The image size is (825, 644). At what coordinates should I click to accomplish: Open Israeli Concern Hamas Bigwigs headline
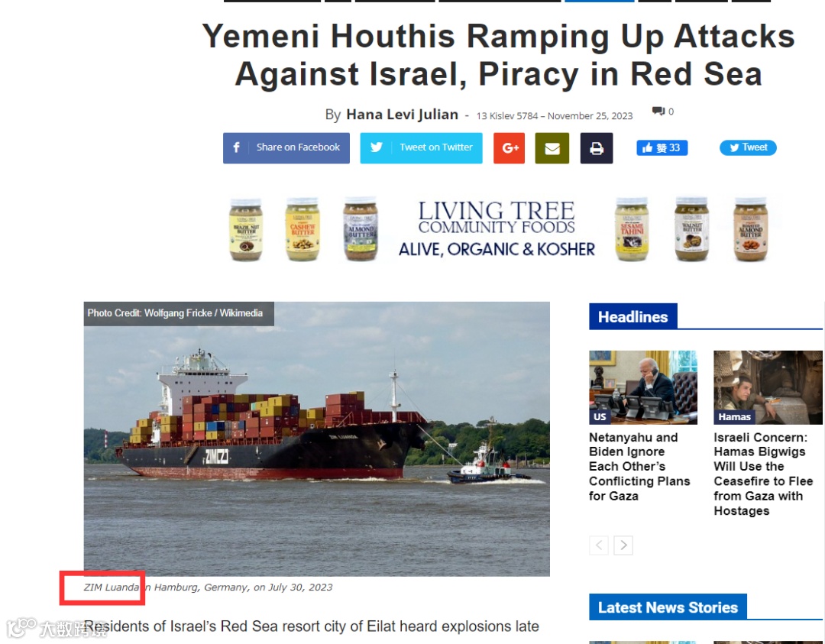[763, 474]
